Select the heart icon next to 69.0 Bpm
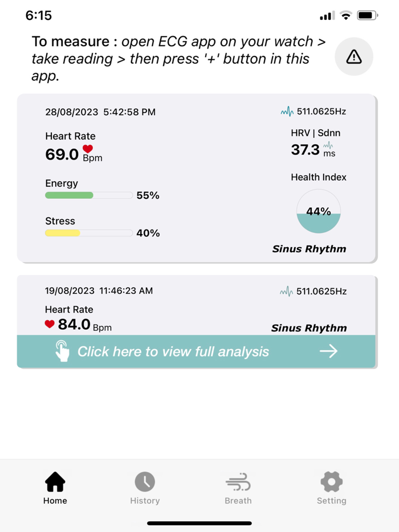The width and height of the screenshot is (399, 532). coord(88,149)
